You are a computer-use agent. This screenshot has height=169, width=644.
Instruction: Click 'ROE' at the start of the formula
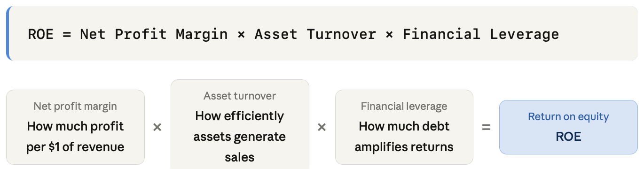(x=41, y=34)
